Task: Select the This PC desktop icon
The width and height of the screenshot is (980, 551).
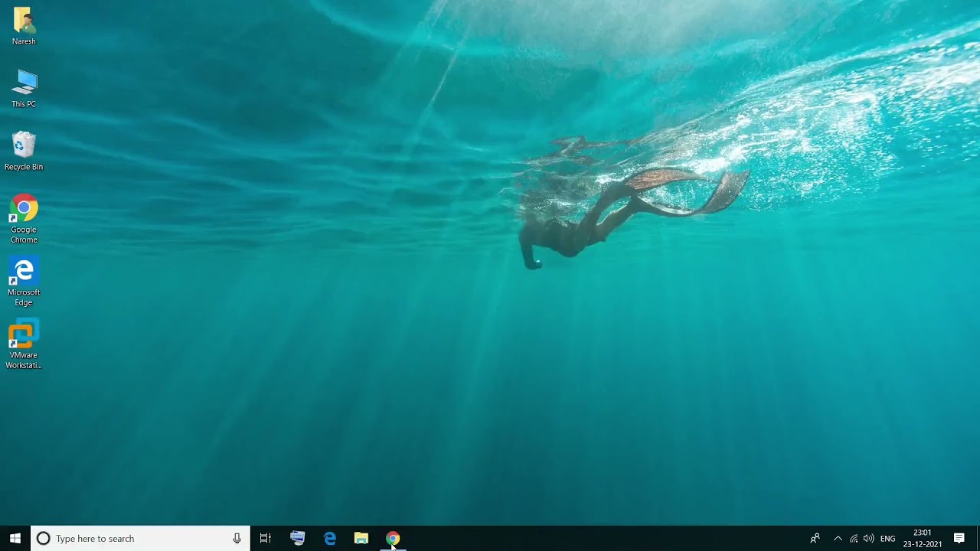Action: tap(24, 89)
